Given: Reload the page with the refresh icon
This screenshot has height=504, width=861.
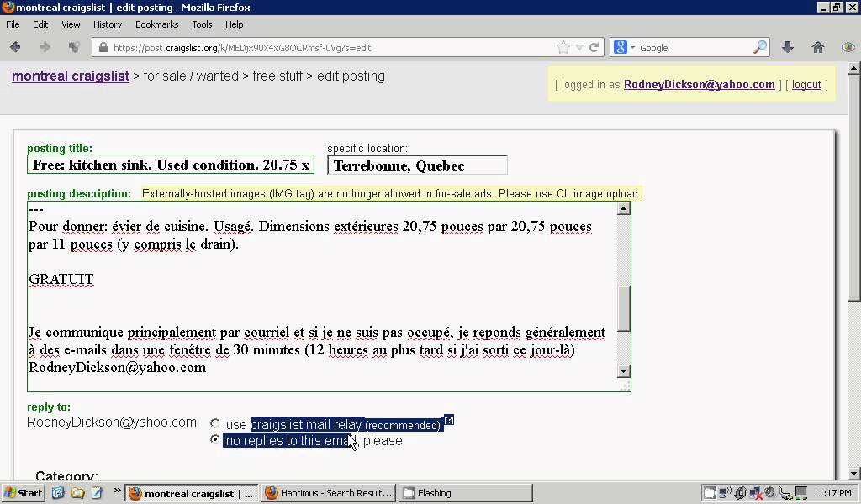Looking at the screenshot, I should pos(594,48).
